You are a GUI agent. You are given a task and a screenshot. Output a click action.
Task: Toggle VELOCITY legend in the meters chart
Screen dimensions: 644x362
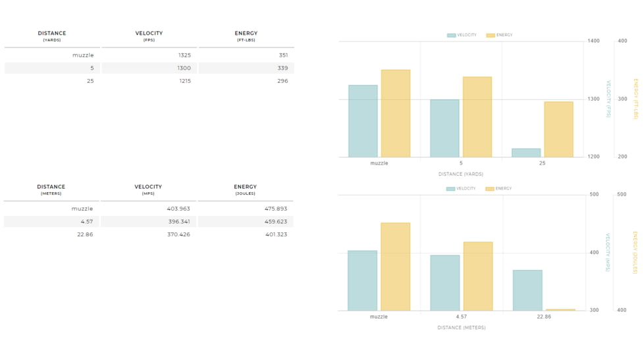461,189
